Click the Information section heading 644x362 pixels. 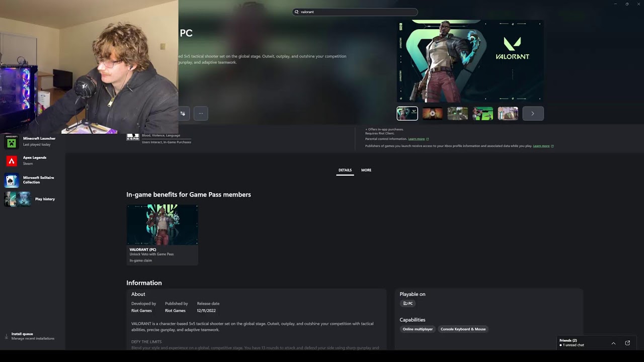144,283
